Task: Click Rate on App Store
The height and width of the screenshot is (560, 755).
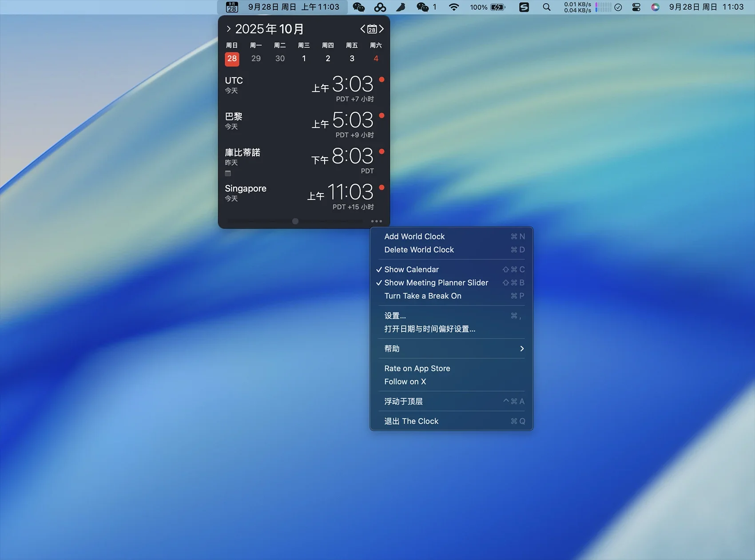Action: point(451,369)
